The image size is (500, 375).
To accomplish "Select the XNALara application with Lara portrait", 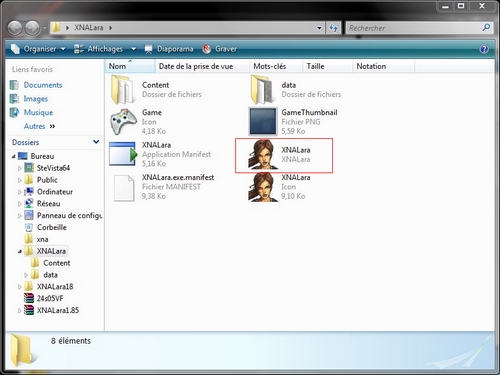I will [263, 154].
